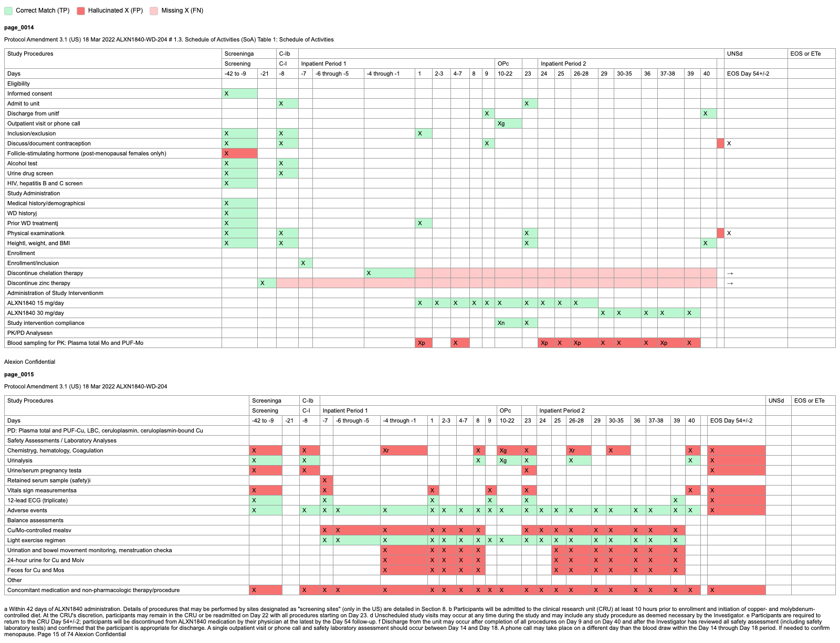Viewport: 840px width, 643px height.
Task: Click '12-lead ECG (triplicate)' row label
Action: tap(37, 500)
